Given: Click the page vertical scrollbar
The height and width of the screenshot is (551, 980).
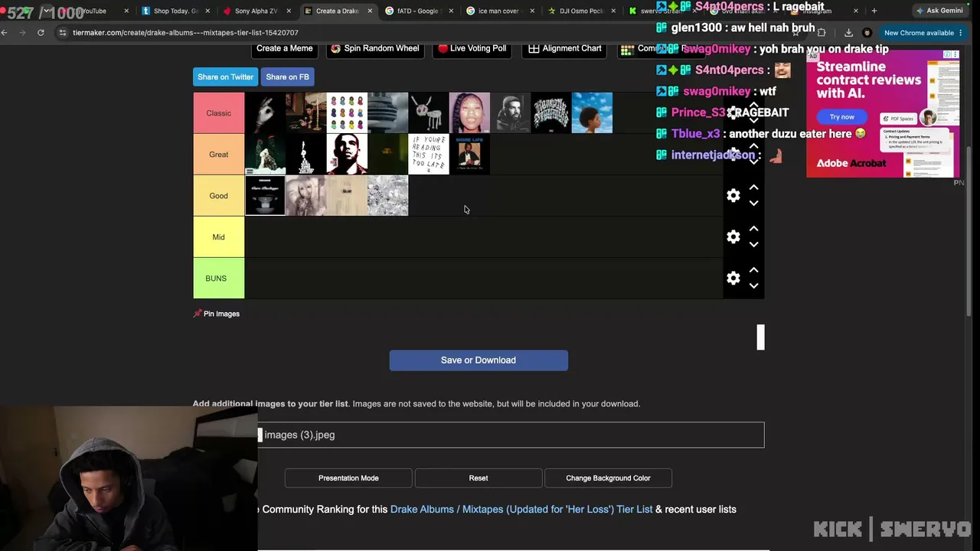Looking at the screenshot, I should click(x=970, y=230).
